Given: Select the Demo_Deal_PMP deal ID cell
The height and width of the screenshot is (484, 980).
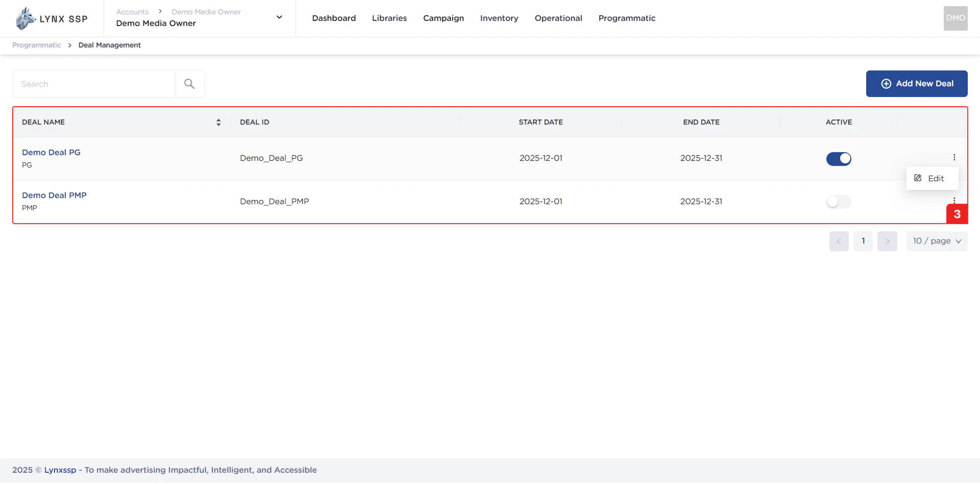Looking at the screenshot, I should point(275,201).
